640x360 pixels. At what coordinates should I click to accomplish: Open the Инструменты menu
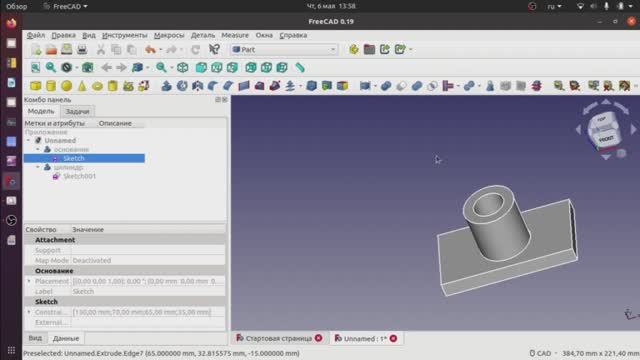coord(124,36)
